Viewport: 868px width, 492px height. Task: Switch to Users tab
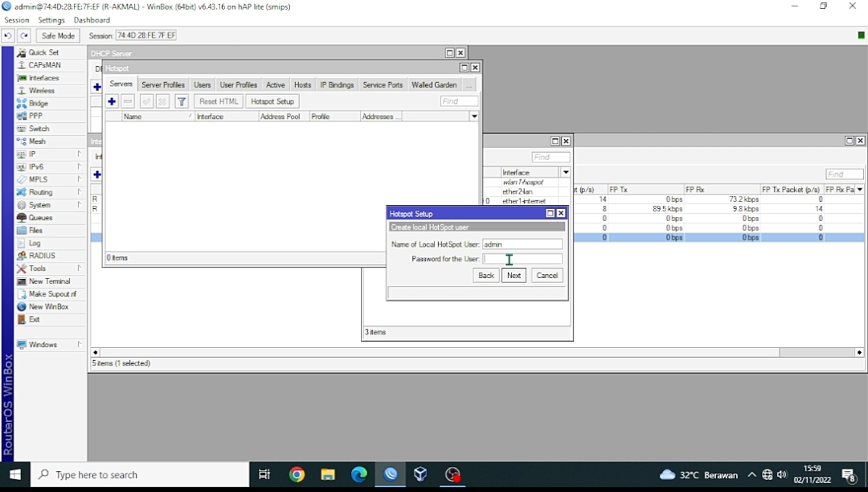point(202,84)
